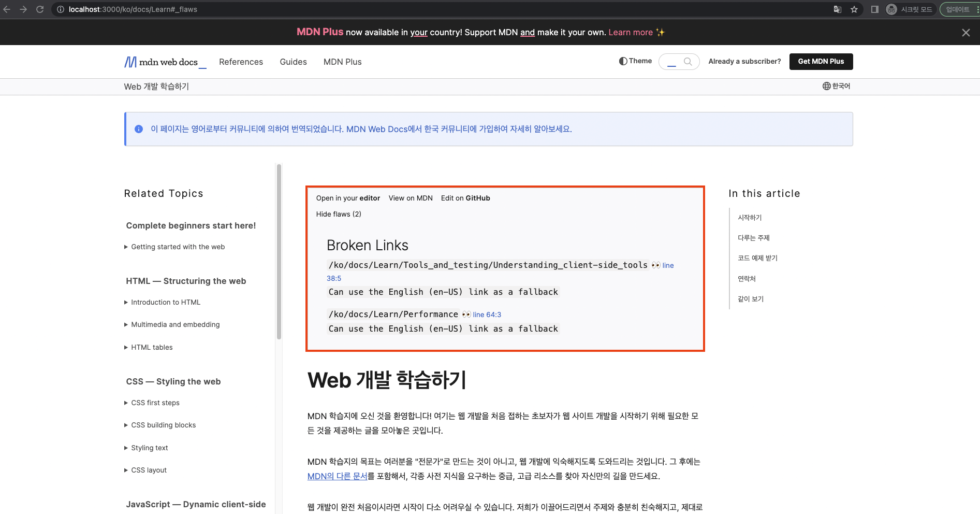Viewport: 980px width, 514px height.
Task: Open the line 38:5 link
Action: coord(334,278)
